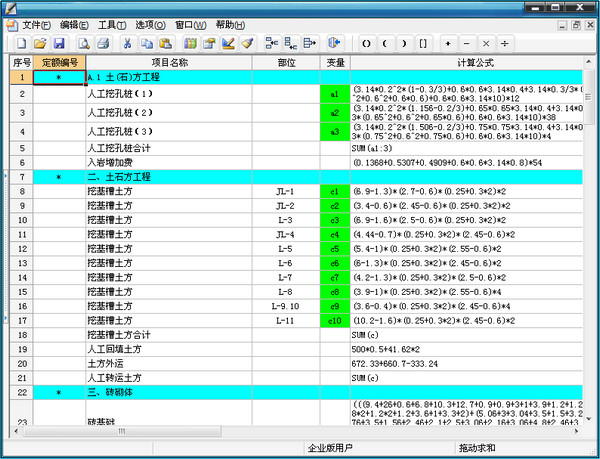Click the inner document restore button

coord(576,26)
